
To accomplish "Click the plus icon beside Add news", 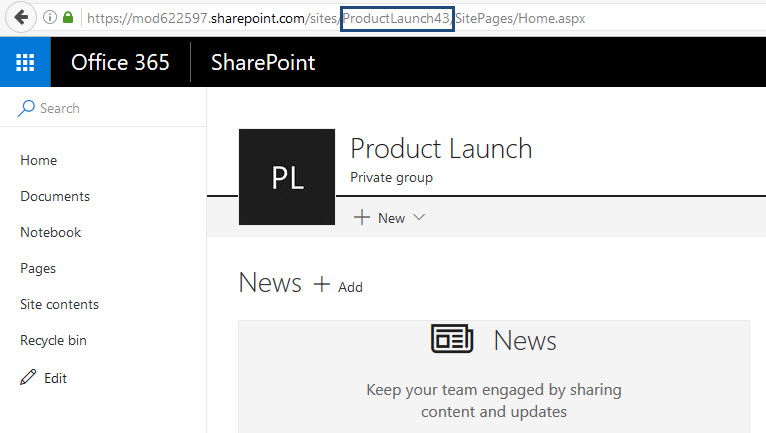I will 322,284.
